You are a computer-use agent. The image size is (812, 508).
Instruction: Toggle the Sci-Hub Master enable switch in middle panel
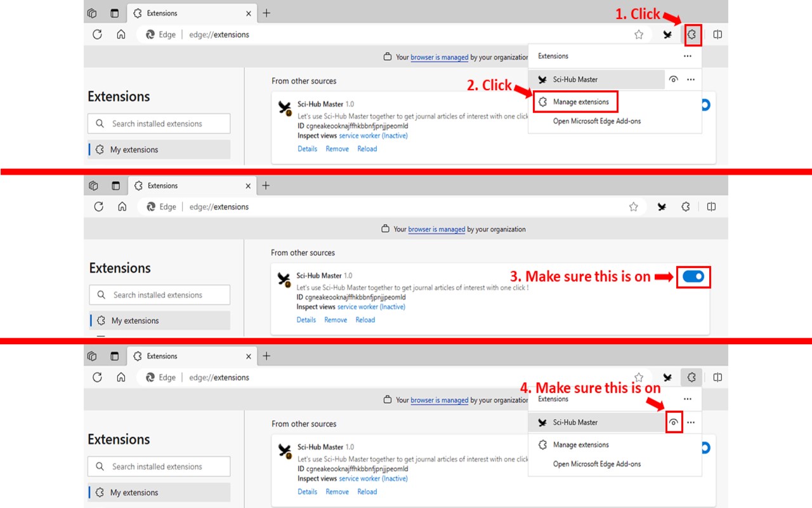tap(693, 277)
